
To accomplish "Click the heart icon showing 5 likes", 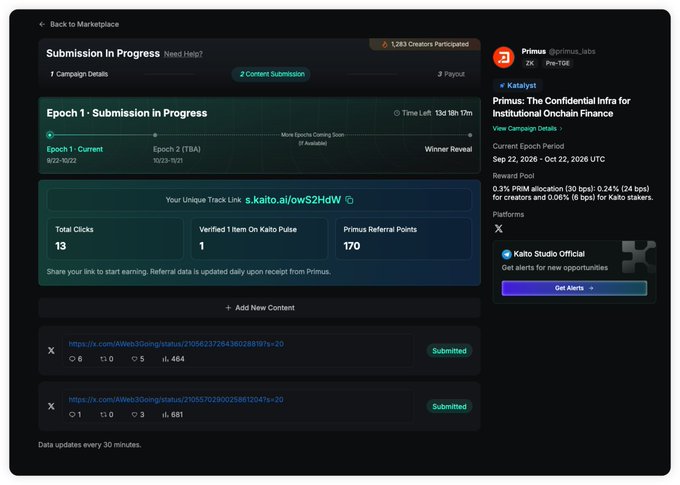I will pyautogui.click(x=134, y=359).
